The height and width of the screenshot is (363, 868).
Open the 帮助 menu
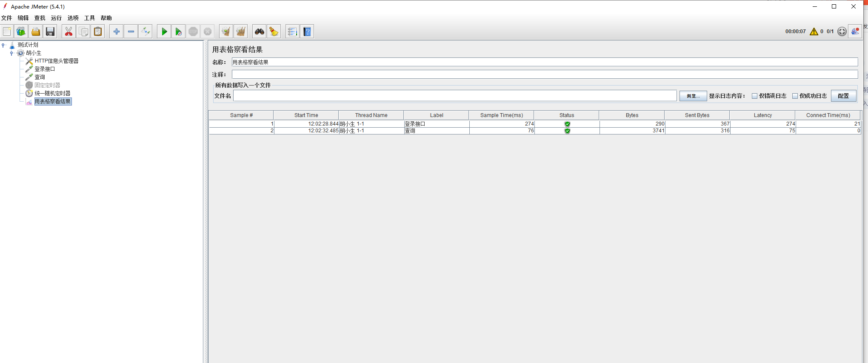[x=106, y=18]
